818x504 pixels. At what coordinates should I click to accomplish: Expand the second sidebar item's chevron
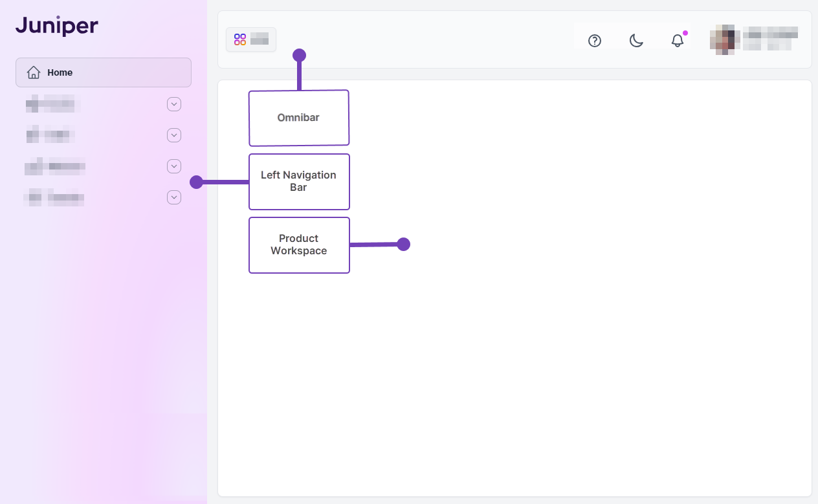[x=173, y=135]
